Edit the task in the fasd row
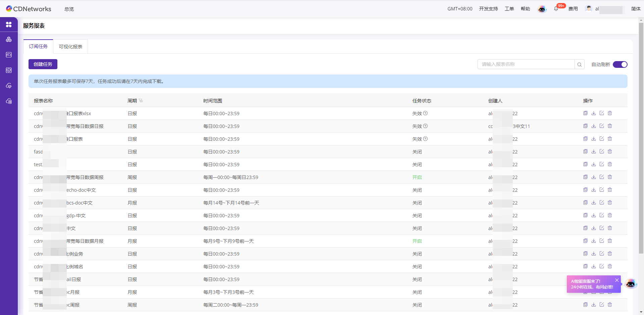The width and height of the screenshot is (644, 315). point(602,152)
